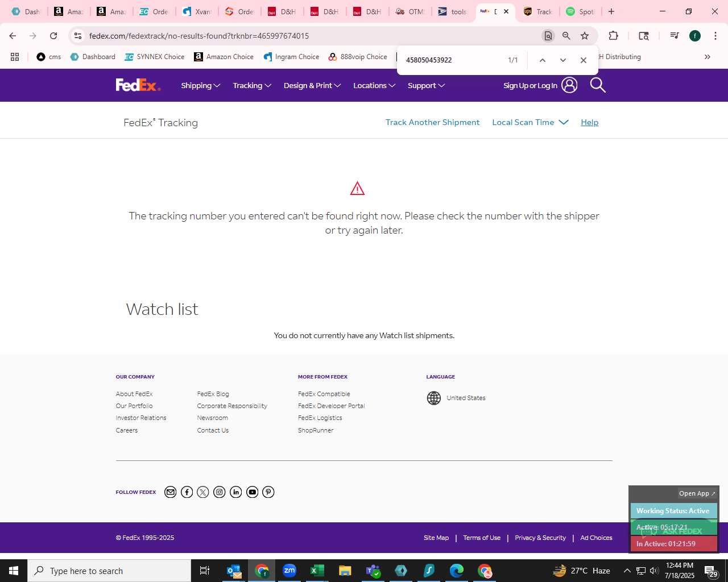Open Excel from the taskbar

[x=317, y=571]
